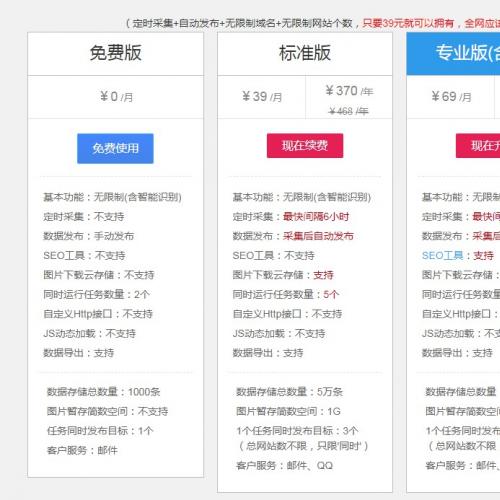Click 同时运行任务数量：5个 row
The image size is (500, 500).
pyautogui.click(x=286, y=294)
